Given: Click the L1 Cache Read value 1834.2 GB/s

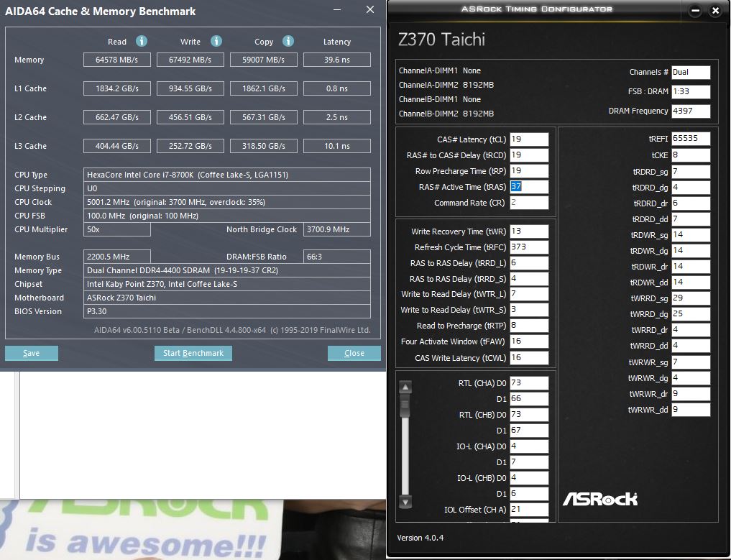Looking at the screenshot, I should click(117, 88).
